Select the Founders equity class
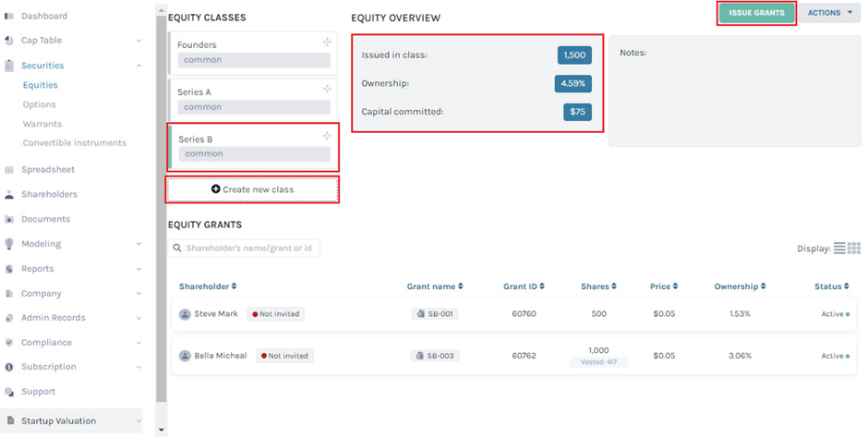 click(x=252, y=54)
